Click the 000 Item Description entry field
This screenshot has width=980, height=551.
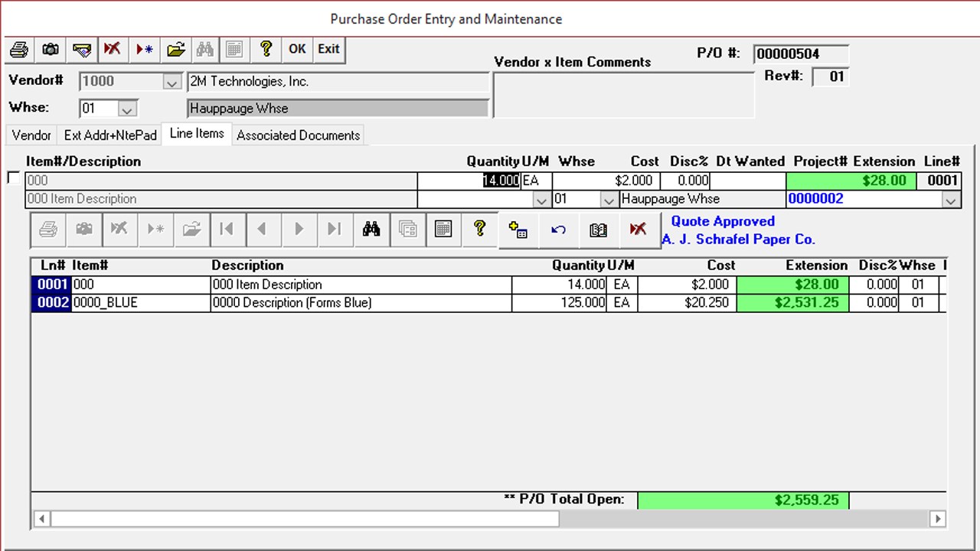click(x=221, y=199)
